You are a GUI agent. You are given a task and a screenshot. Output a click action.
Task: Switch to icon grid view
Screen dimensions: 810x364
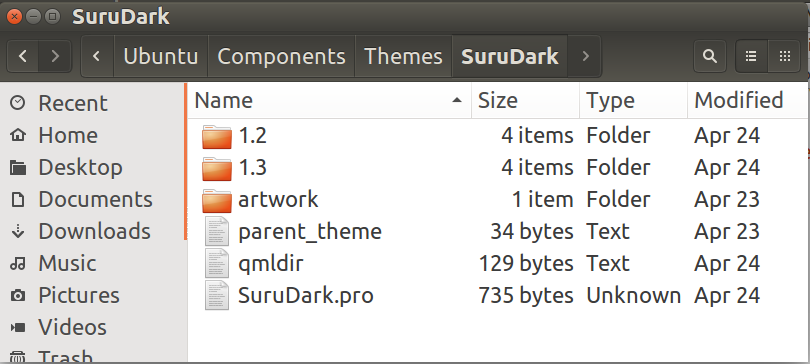click(785, 56)
